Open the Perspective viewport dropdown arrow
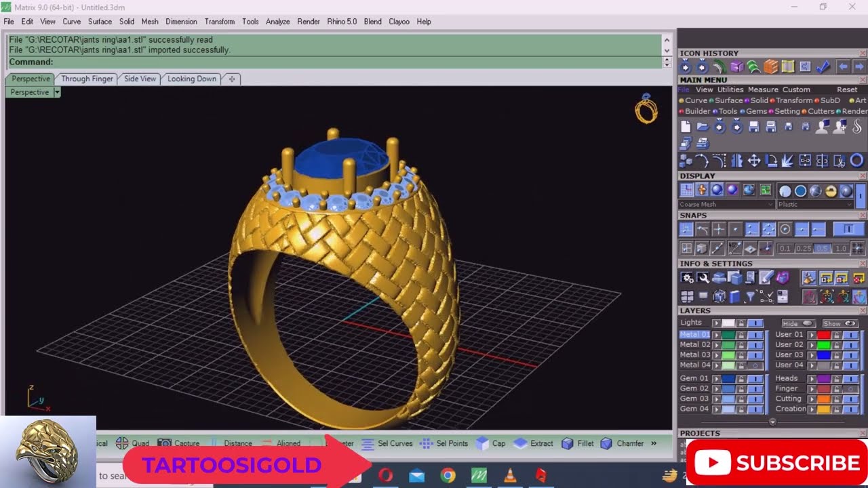This screenshot has width=868, height=488. point(57,92)
